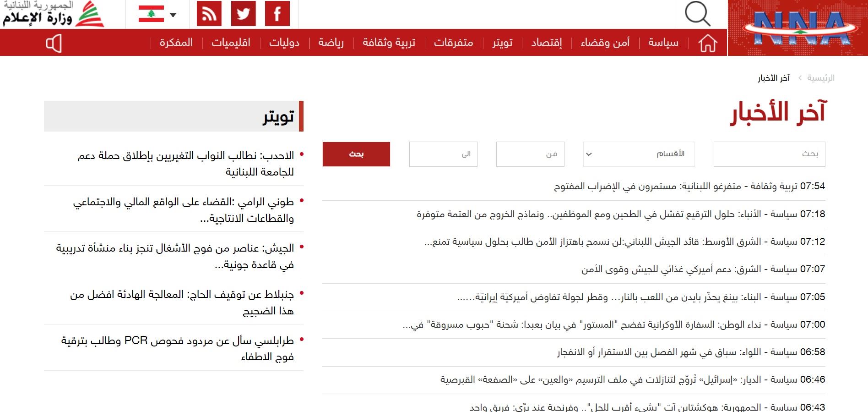Click the magnifying glass search icon
868x412 pixels.
point(697,14)
